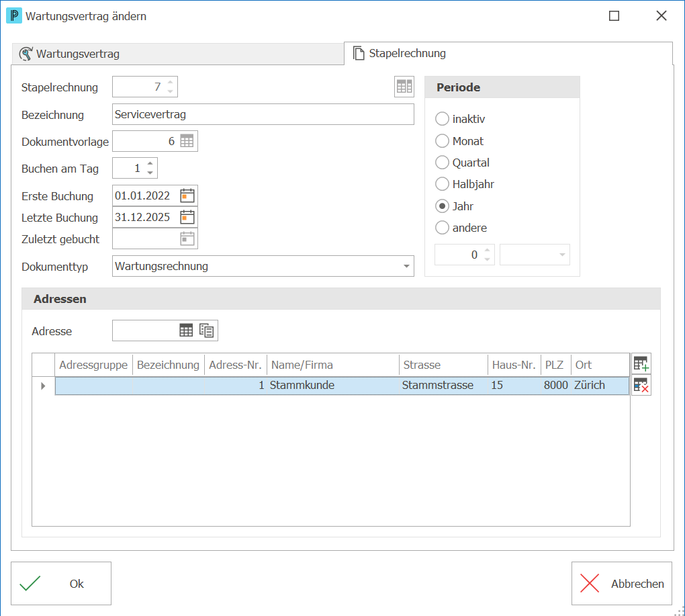The height and width of the screenshot is (616, 685).
Task: Open calendar for Erste Buchung
Action: click(x=187, y=195)
